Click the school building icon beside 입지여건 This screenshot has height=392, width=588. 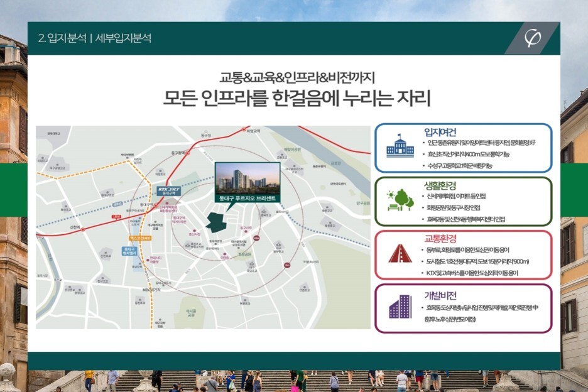pyautogui.click(x=400, y=146)
